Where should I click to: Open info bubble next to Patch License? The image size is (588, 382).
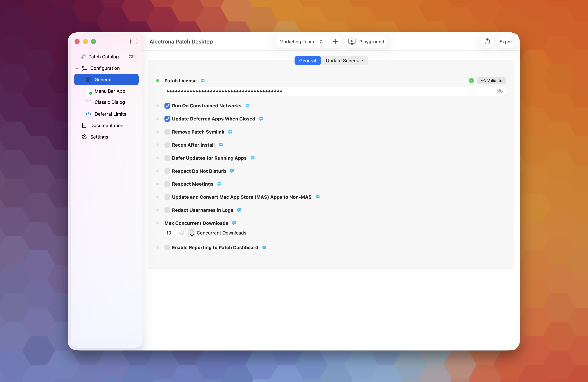click(203, 80)
